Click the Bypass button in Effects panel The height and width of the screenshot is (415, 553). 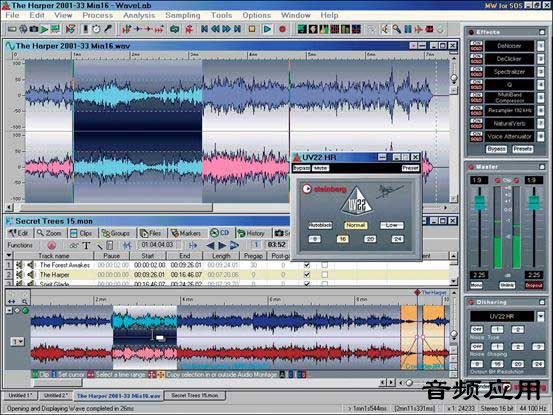496,149
